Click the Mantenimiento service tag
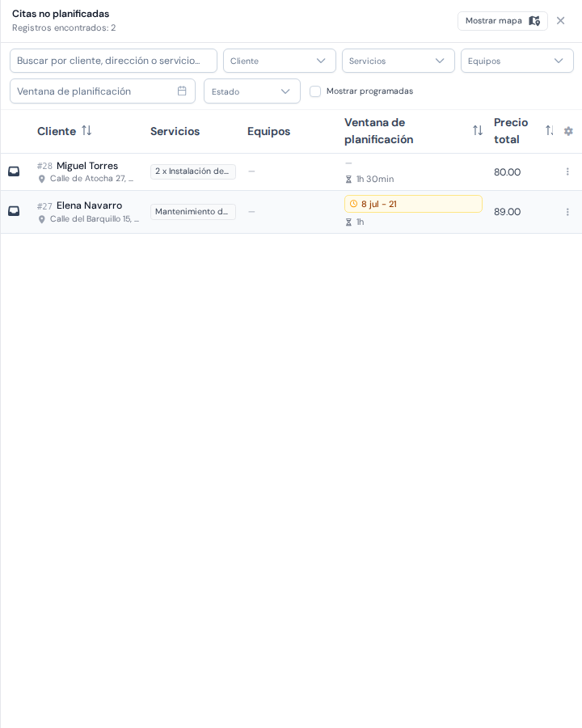 (192, 212)
